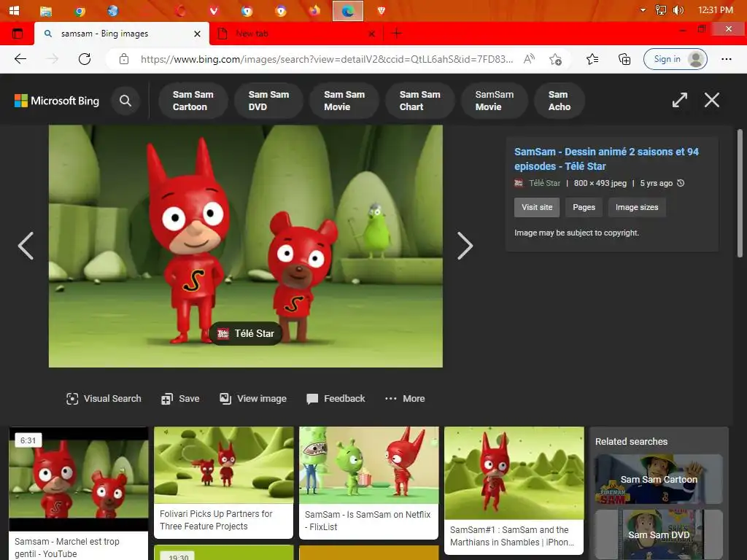The height and width of the screenshot is (560, 747).
Task: Select the Sam Sam Movie suggestion chip
Action: [x=344, y=101]
